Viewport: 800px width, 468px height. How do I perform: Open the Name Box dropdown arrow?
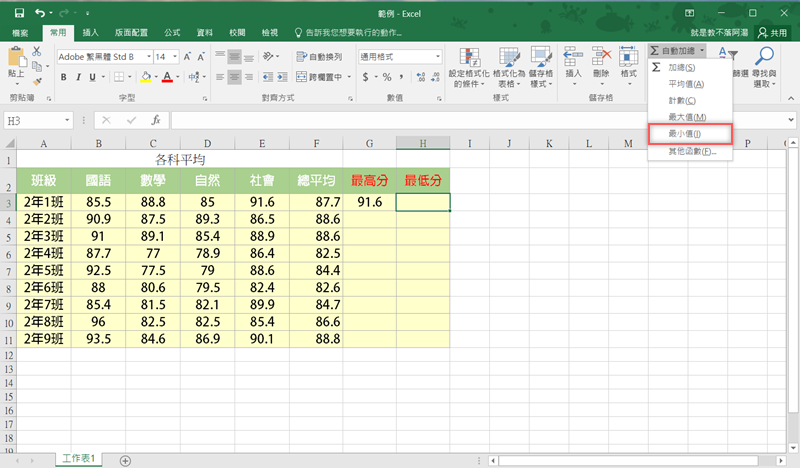click(x=67, y=120)
